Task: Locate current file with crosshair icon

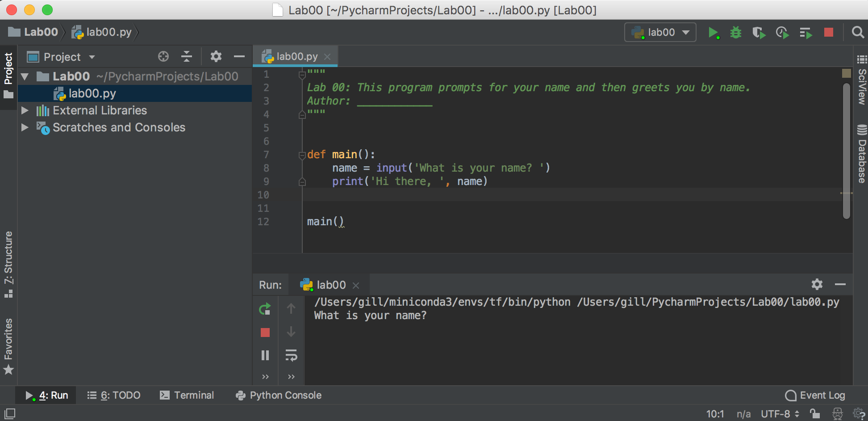Action: coord(163,56)
